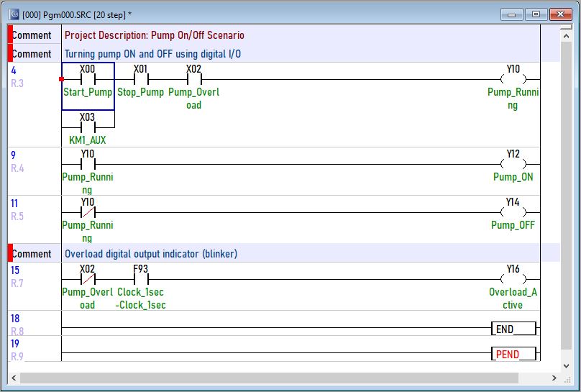Image resolution: width=581 pixels, height=392 pixels.
Task: Click rung step number 4
Action: click(14, 70)
